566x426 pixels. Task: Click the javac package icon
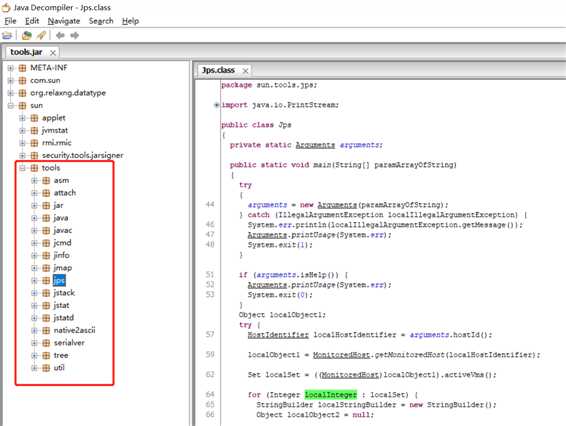[x=46, y=230]
